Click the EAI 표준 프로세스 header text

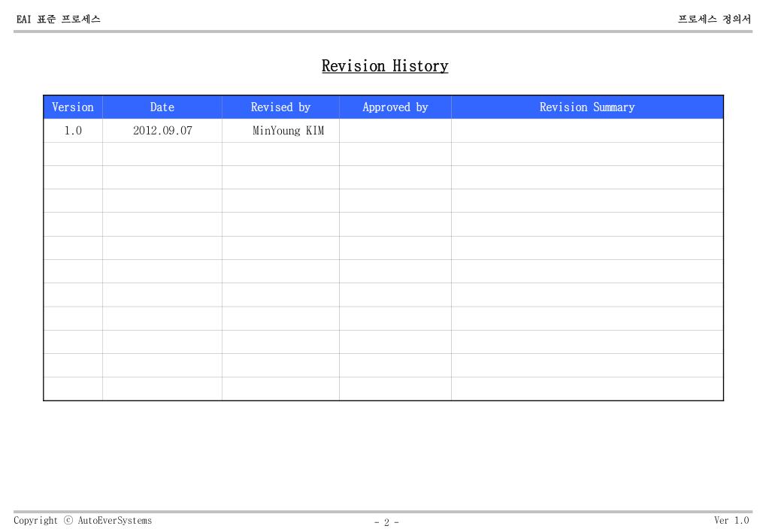coord(59,19)
